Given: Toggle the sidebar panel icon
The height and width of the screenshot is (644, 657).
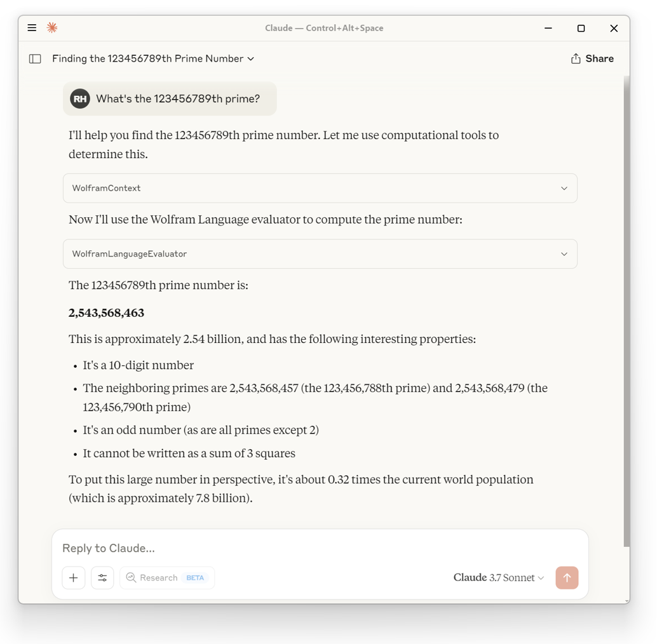Looking at the screenshot, I should [35, 59].
